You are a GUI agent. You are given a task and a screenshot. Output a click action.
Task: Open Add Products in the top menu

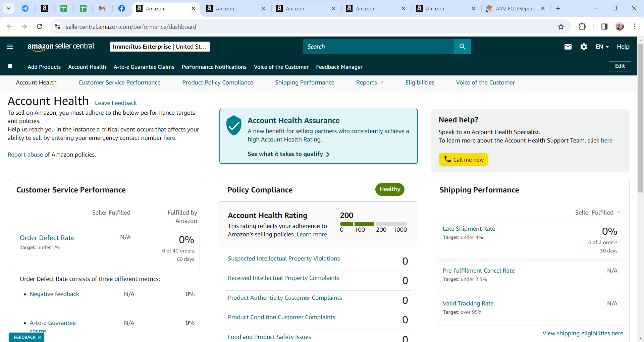[44, 67]
